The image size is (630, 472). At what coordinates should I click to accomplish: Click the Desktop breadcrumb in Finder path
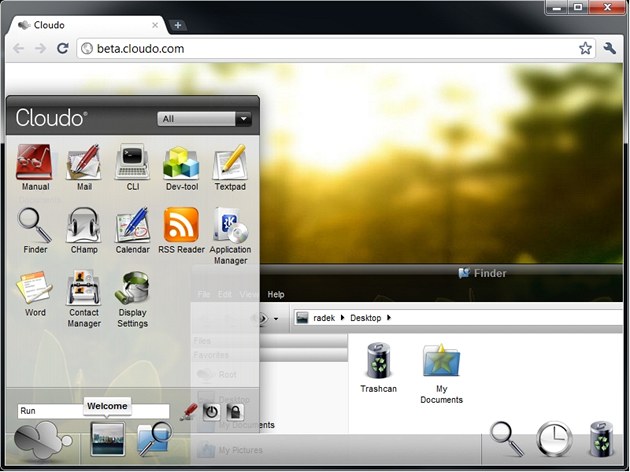click(366, 318)
